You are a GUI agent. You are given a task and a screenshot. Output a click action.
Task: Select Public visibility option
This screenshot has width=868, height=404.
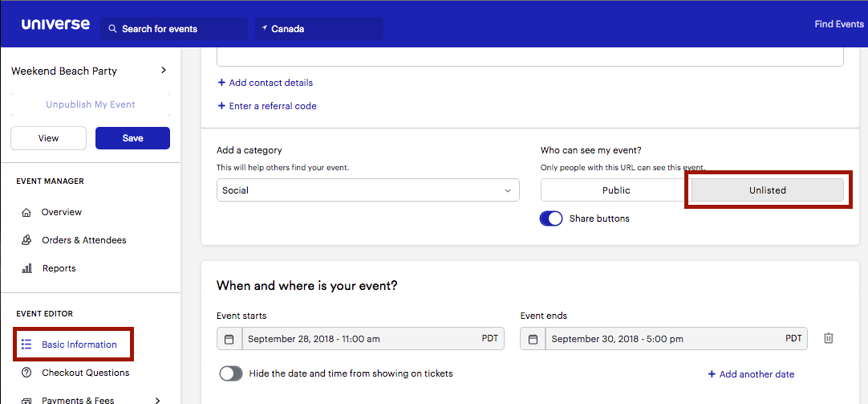click(x=616, y=190)
